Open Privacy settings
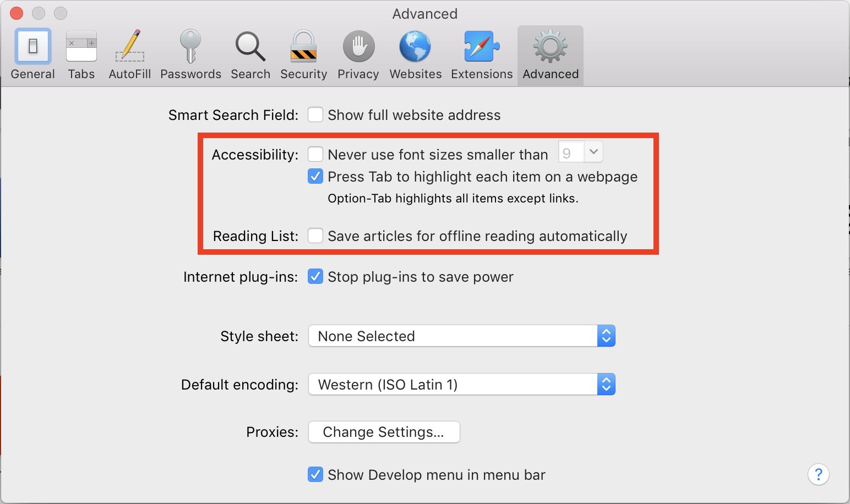The width and height of the screenshot is (850, 504). [x=358, y=54]
